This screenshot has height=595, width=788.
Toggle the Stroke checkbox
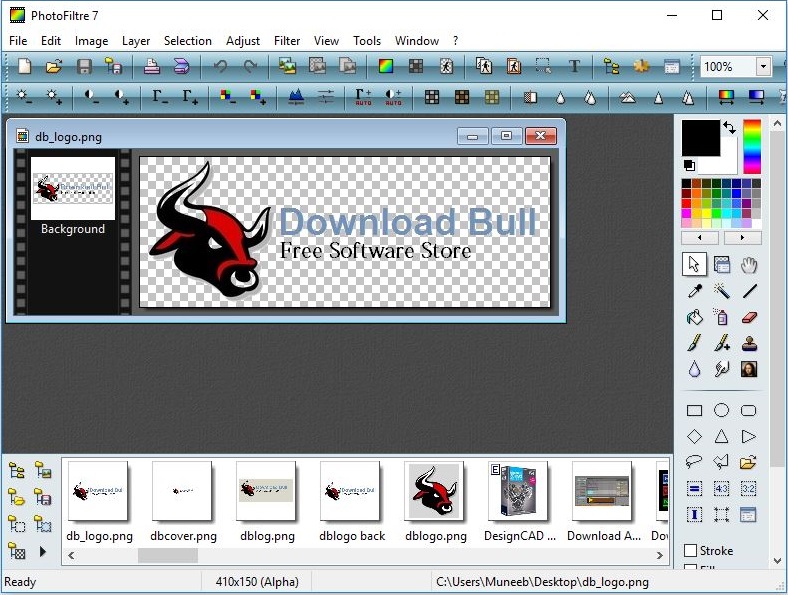click(x=691, y=550)
